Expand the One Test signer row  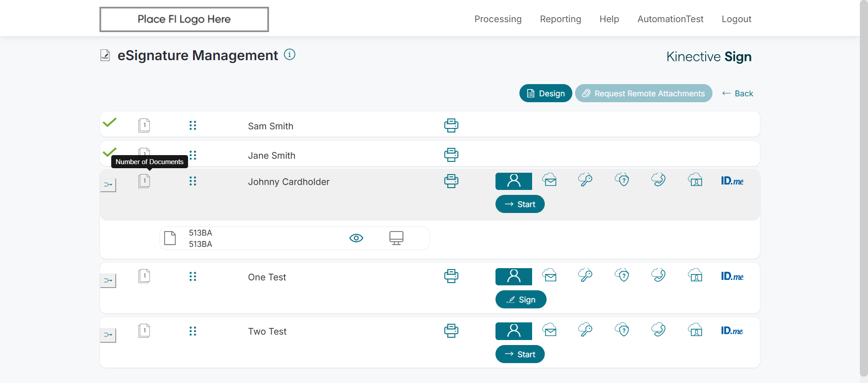(108, 280)
